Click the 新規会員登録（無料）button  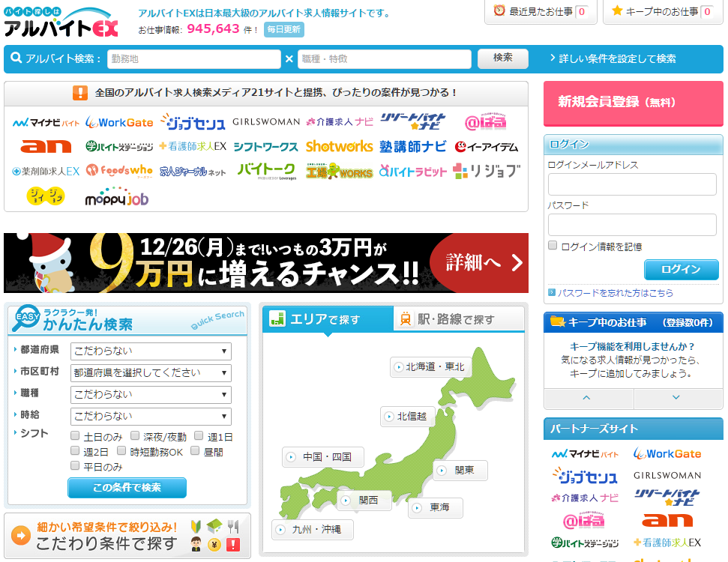[634, 103]
